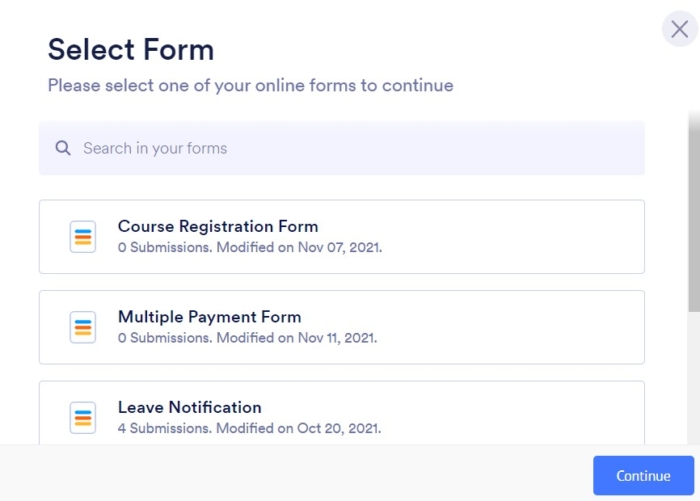Image resolution: width=700 pixels, height=501 pixels.
Task: Click the Leave Notification form icon
Action: coord(83,417)
